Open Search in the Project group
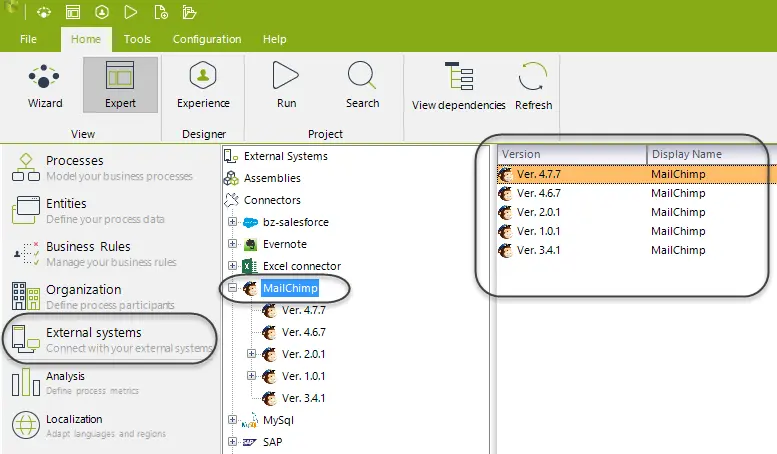This screenshot has width=777, height=454. [x=362, y=85]
